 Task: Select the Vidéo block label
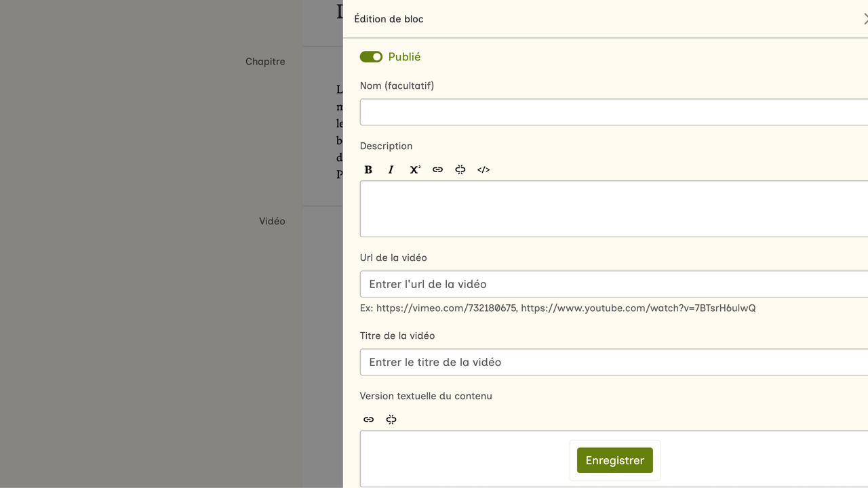click(272, 221)
